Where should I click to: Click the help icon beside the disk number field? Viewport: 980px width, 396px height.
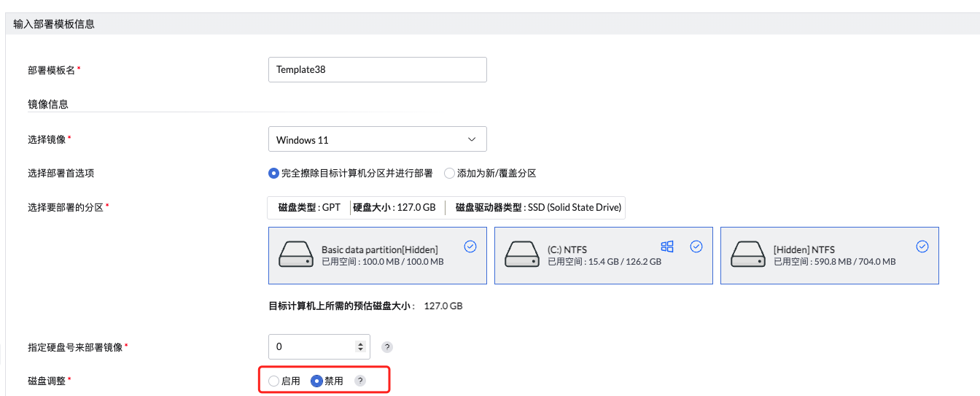[x=387, y=347]
